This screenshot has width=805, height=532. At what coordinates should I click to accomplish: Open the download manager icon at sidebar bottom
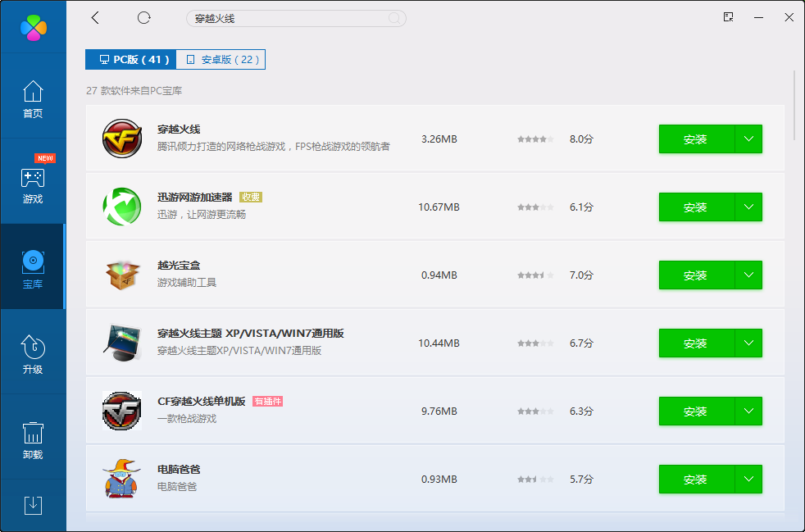pos(34,505)
